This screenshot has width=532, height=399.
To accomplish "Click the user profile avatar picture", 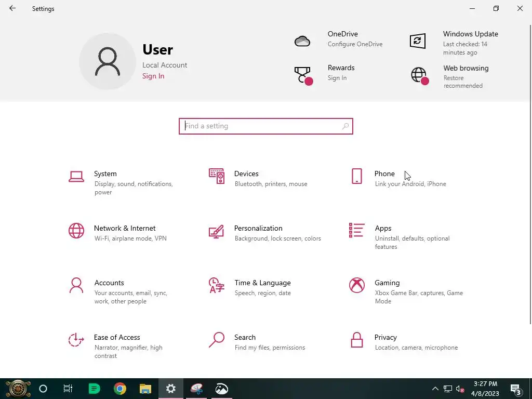I will [108, 61].
